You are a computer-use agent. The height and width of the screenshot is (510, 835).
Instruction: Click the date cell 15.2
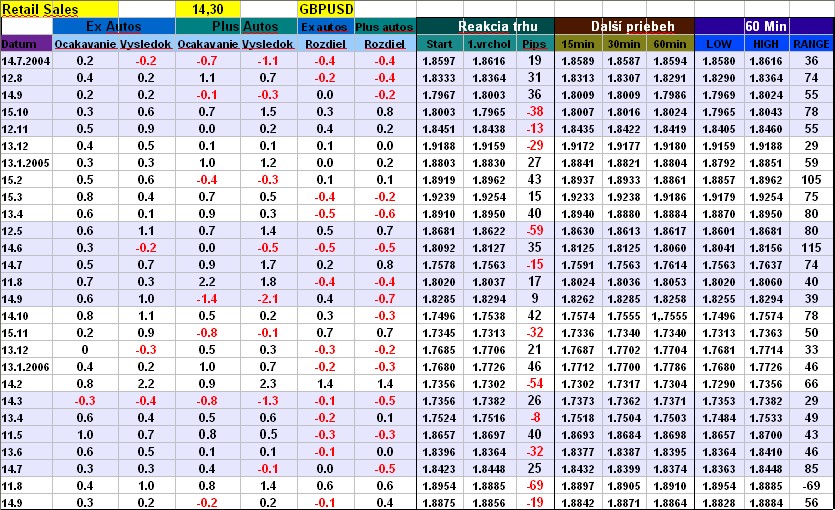[x=26, y=180]
